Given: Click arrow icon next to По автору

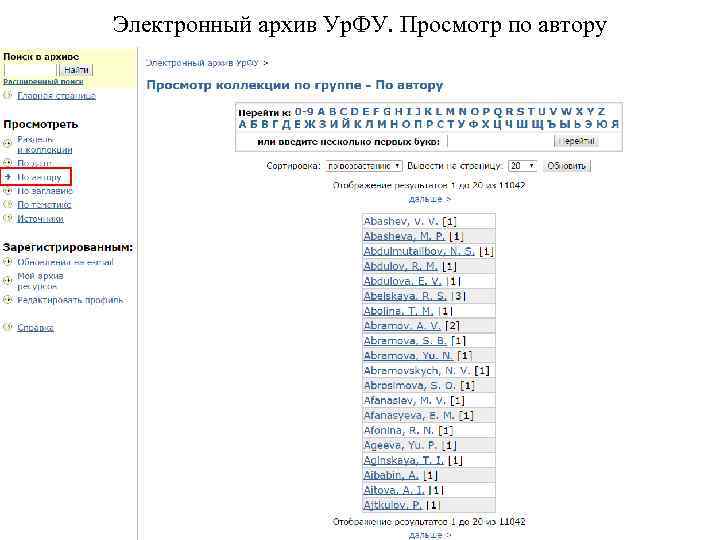Looking at the screenshot, I should coord(7,177).
